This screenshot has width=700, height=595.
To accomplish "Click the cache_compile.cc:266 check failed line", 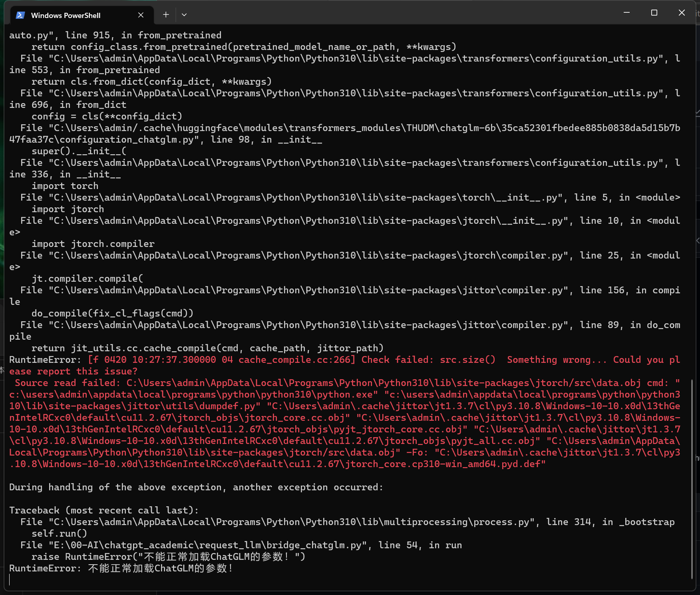I will tap(296, 359).
